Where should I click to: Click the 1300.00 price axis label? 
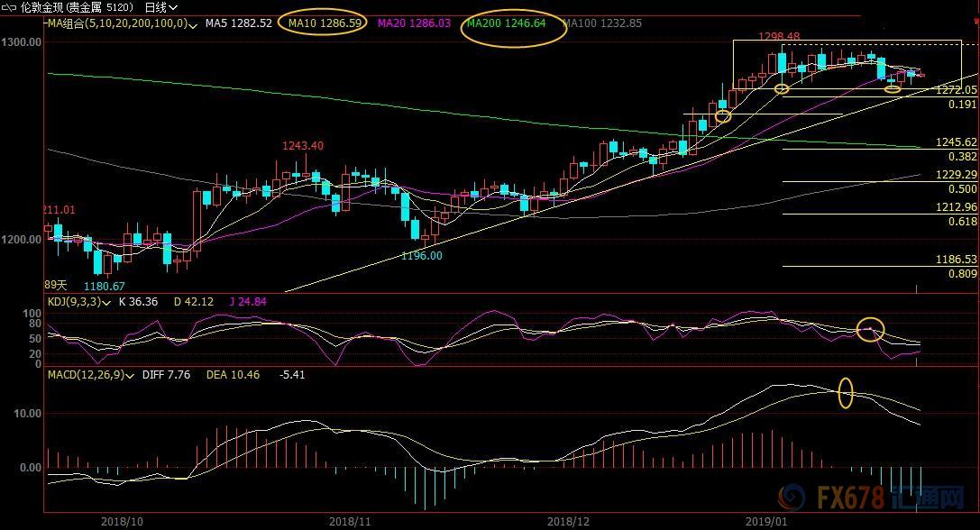tap(22, 42)
